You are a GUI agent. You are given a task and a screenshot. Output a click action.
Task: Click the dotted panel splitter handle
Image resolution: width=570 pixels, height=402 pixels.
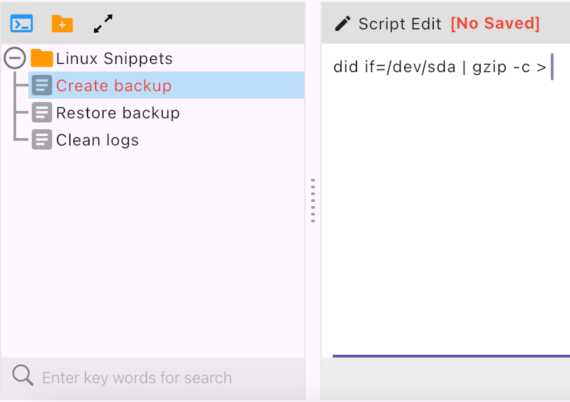313,200
